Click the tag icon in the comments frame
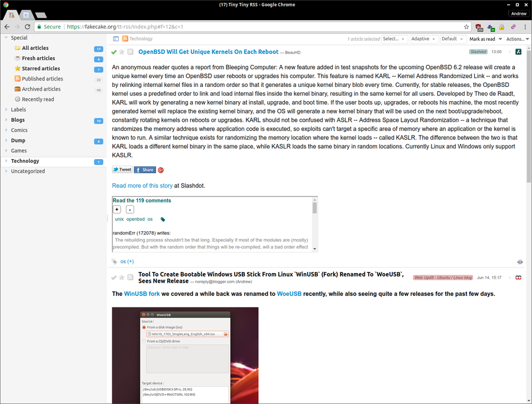Screen dimensions: 532x404 pyautogui.click(x=163, y=219)
